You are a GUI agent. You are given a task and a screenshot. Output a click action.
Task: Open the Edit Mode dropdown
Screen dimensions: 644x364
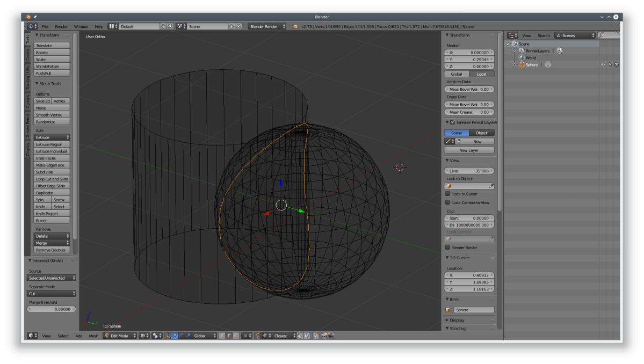point(120,336)
